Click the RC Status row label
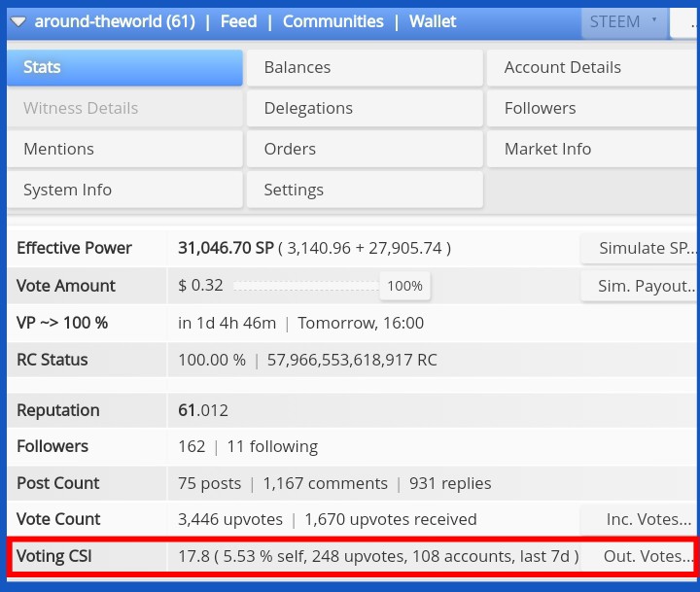Image resolution: width=700 pixels, height=592 pixels. click(x=52, y=360)
